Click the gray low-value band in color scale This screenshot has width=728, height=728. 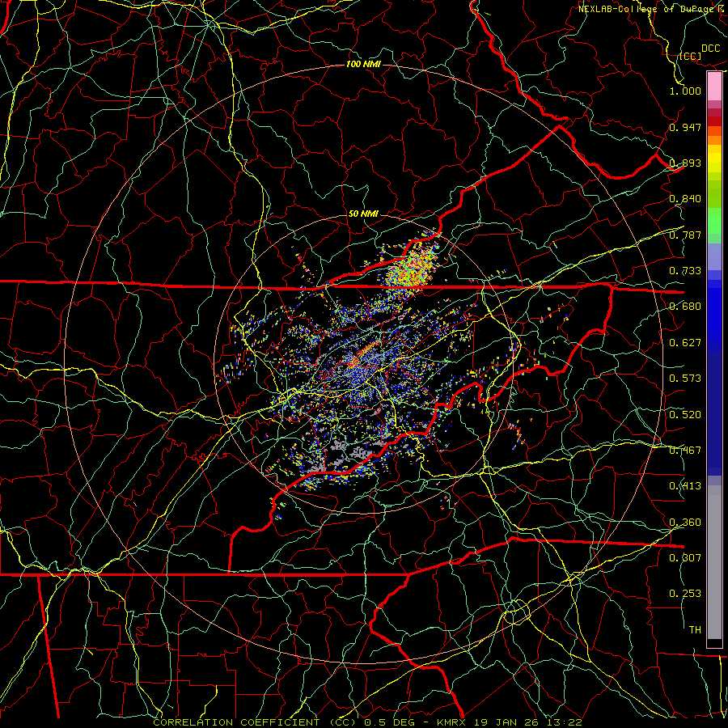tap(714, 562)
